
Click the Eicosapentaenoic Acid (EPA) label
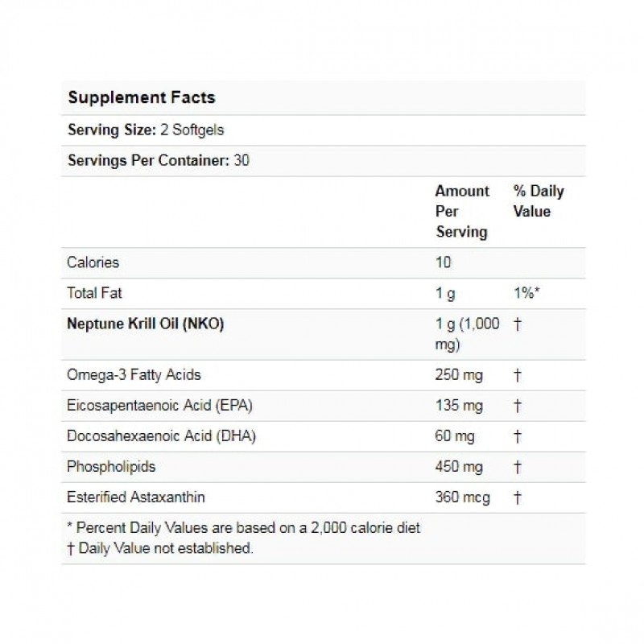pyautogui.click(x=155, y=406)
